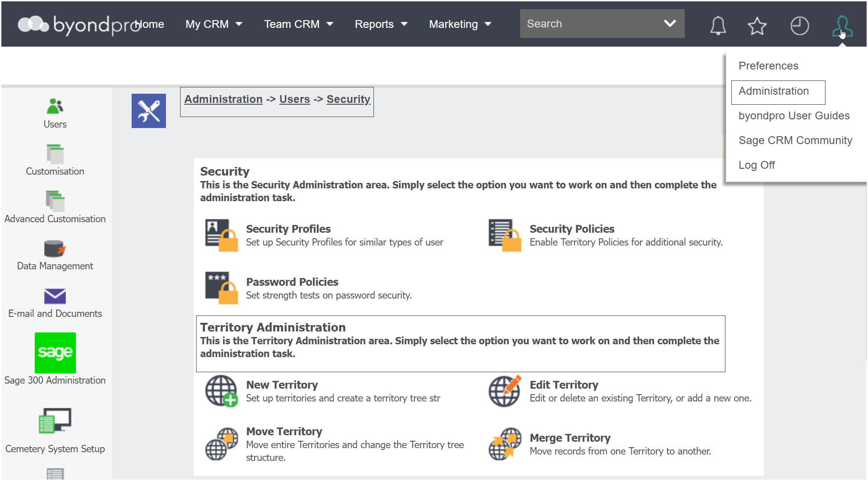
Task: Open the recent items clock icon
Action: tap(799, 26)
